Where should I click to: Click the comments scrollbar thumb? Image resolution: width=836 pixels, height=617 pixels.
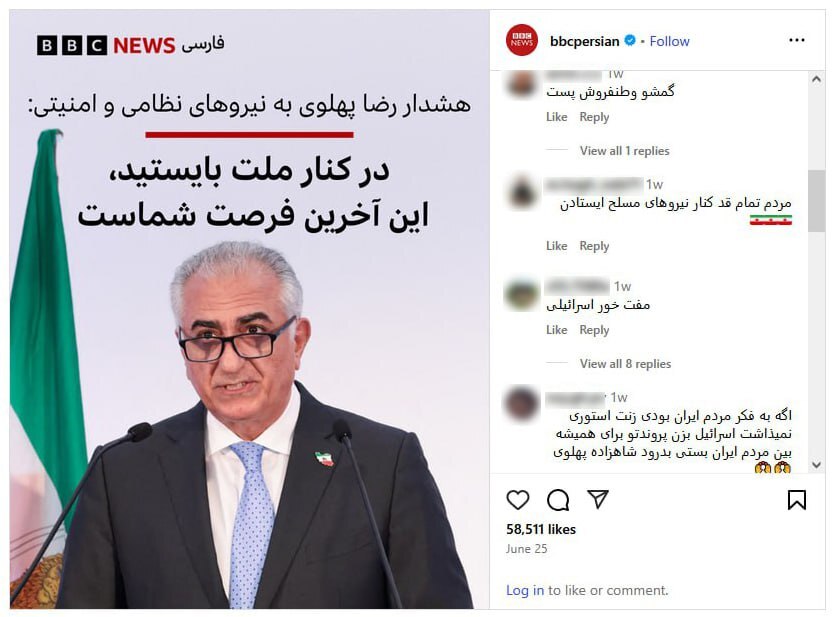pos(816,201)
